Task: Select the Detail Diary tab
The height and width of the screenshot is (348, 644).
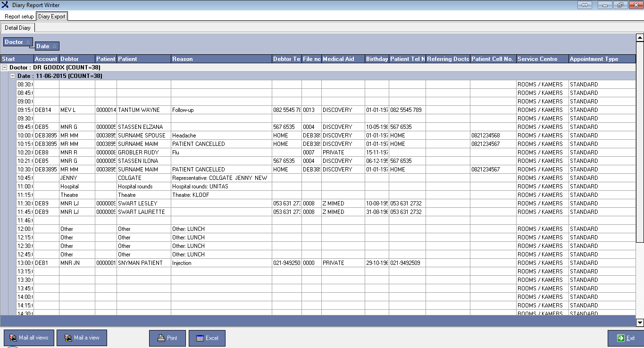Action: coord(17,28)
